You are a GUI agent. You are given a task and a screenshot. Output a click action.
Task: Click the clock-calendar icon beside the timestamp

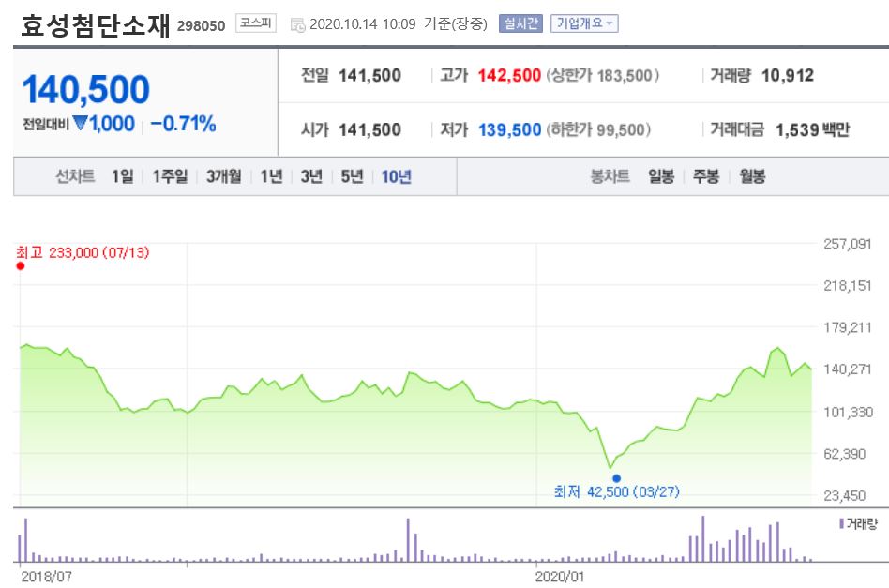point(297,25)
